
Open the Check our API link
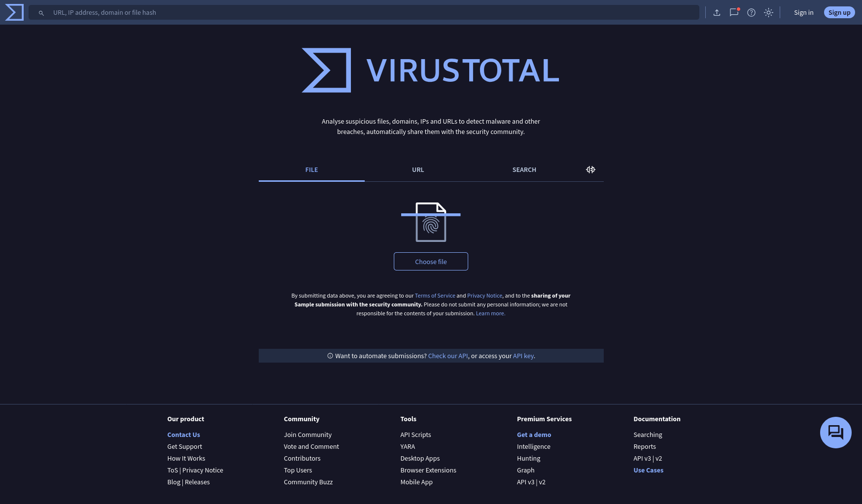click(x=448, y=356)
